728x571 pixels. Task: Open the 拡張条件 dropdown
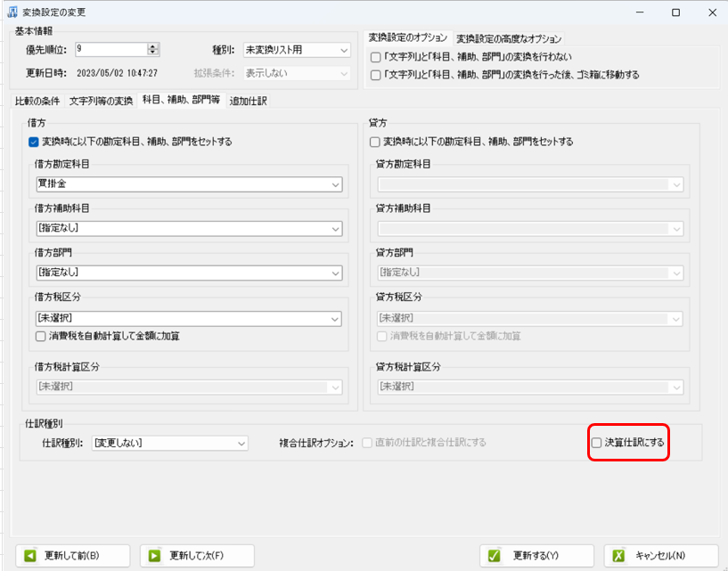[297, 73]
